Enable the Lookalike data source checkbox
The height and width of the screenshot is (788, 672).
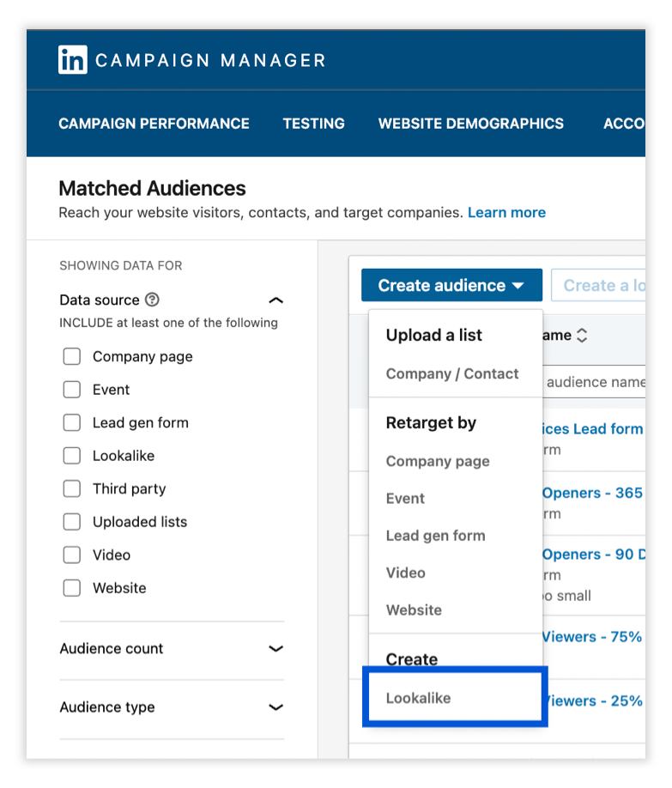pos(72,456)
